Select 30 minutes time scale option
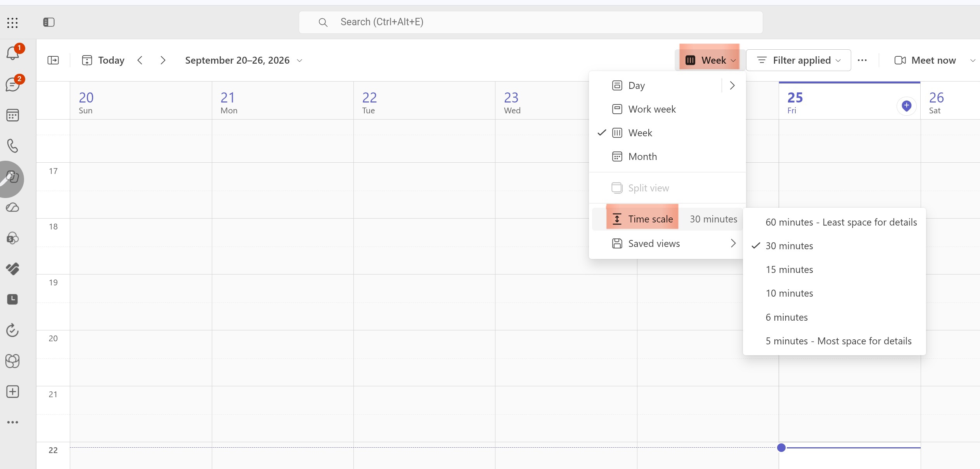The height and width of the screenshot is (469, 980). 834,246
